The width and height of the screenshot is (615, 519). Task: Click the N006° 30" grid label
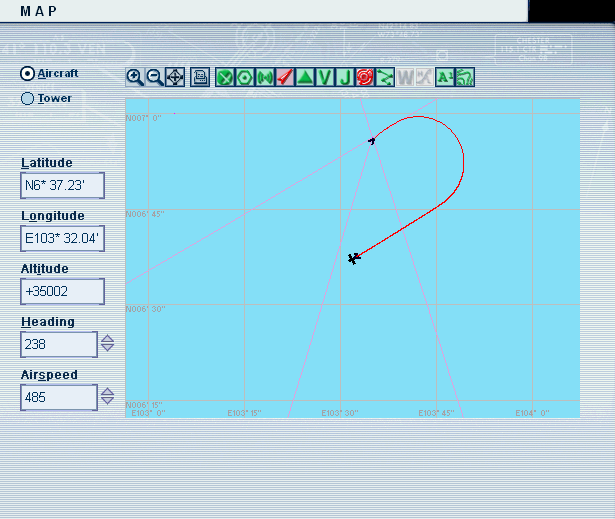click(x=146, y=309)
